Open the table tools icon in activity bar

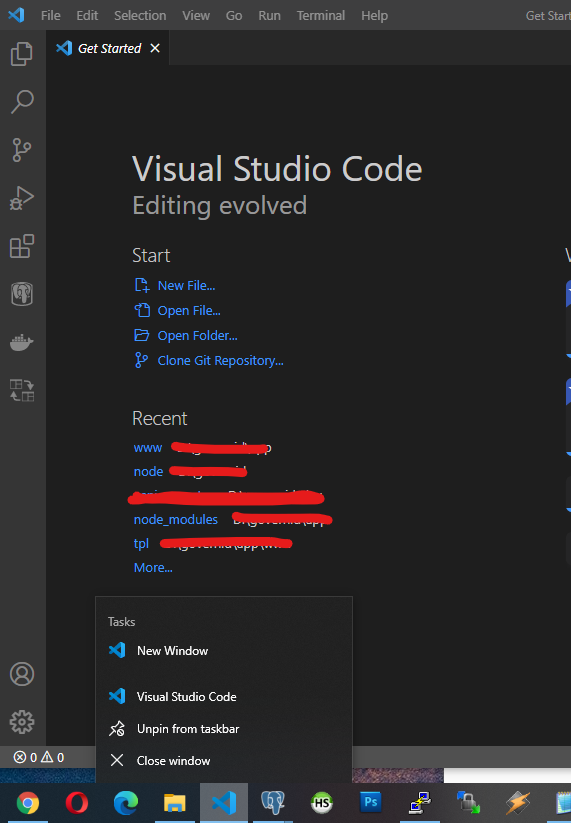point(22,391)
